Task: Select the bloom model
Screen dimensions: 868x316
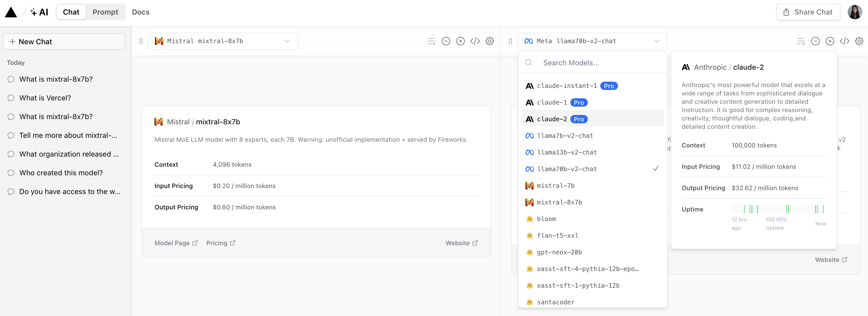Action: (x=592, y=219)
